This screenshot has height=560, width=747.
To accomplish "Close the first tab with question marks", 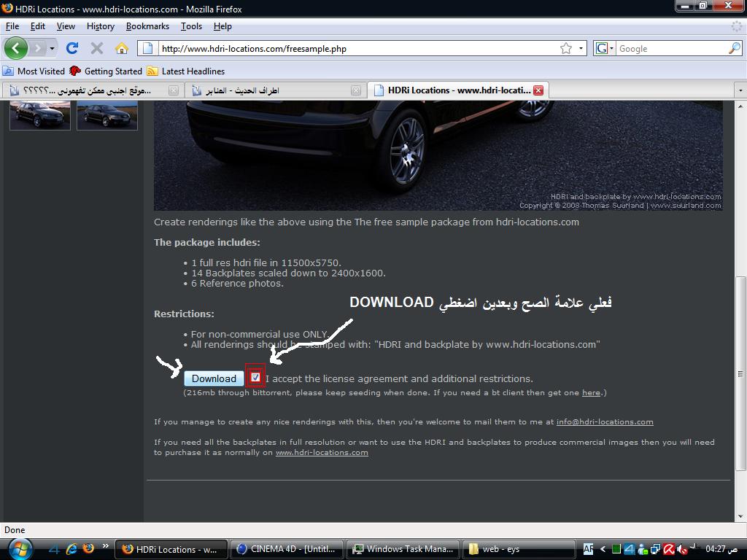I will point(174,90).
